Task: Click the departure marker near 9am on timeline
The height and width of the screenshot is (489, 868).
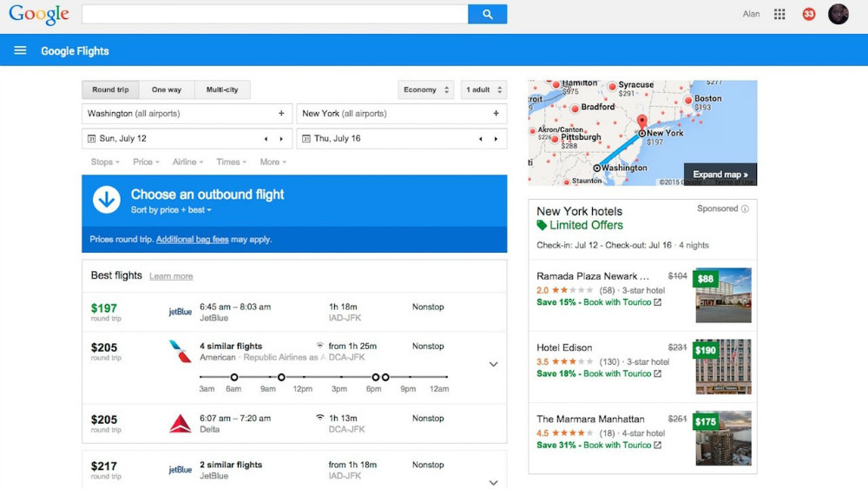Action: 281,377
